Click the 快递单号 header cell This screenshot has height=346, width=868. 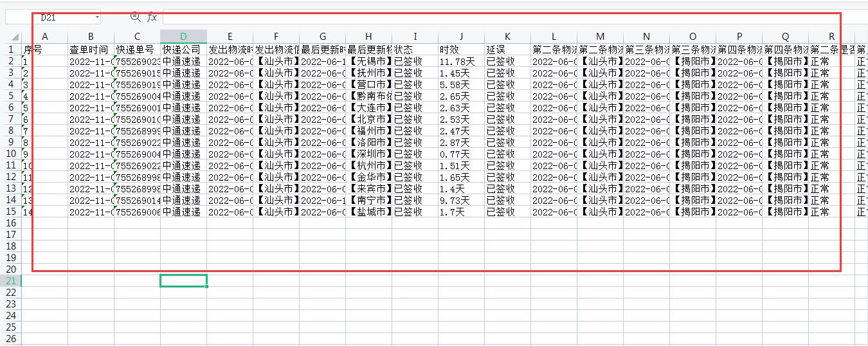click(137, 50)
